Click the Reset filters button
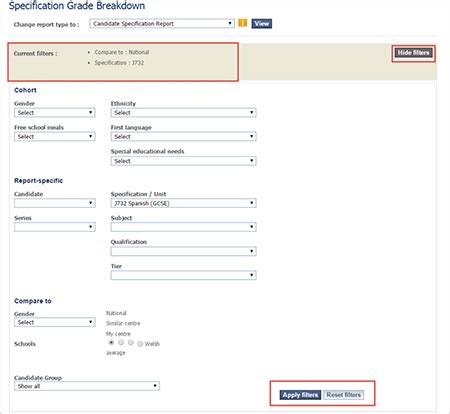The height and width of the screenshot is (414, 450). point(344,395)
